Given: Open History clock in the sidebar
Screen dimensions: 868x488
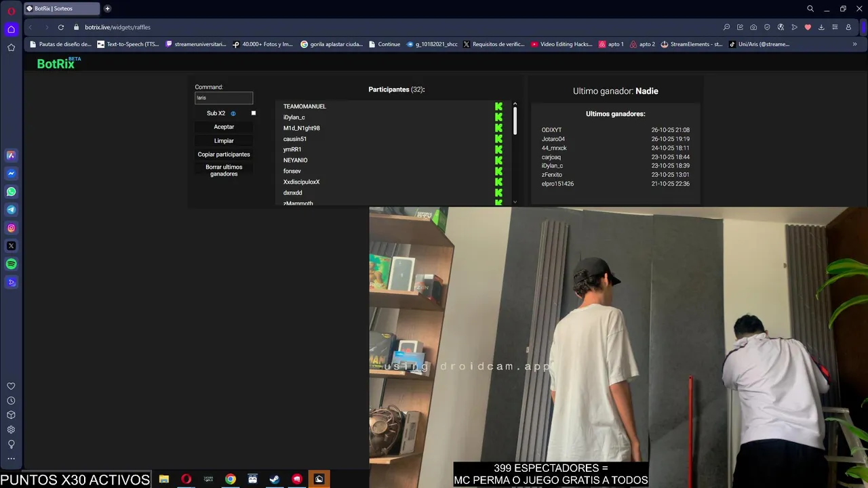Looking at the screenshot, I should click(11, 401).
